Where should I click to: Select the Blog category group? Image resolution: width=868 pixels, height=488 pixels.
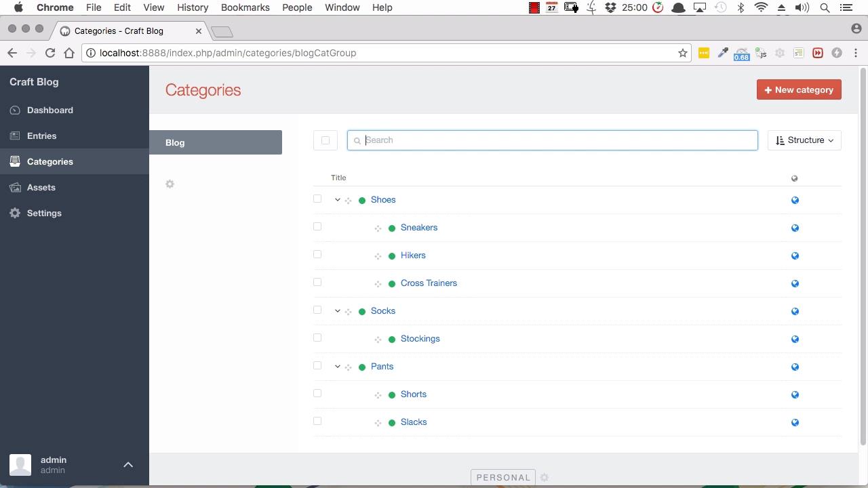tap(216, 142)
